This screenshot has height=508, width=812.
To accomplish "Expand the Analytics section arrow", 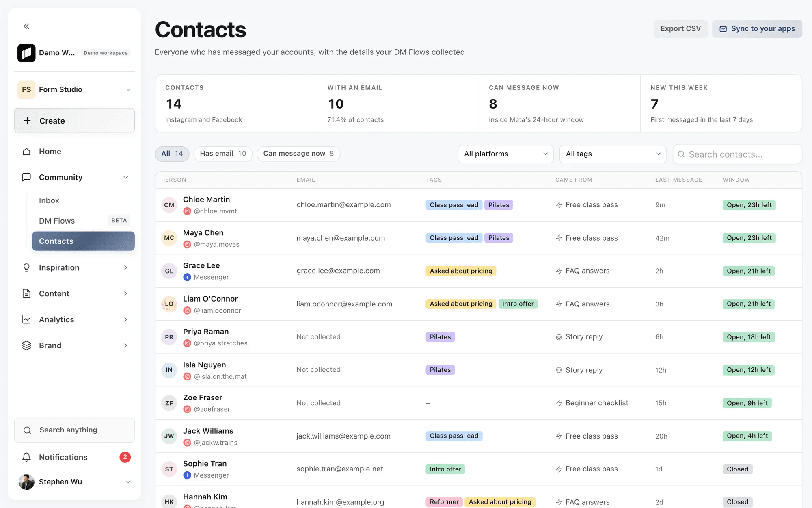I will [x=126, y=319].
